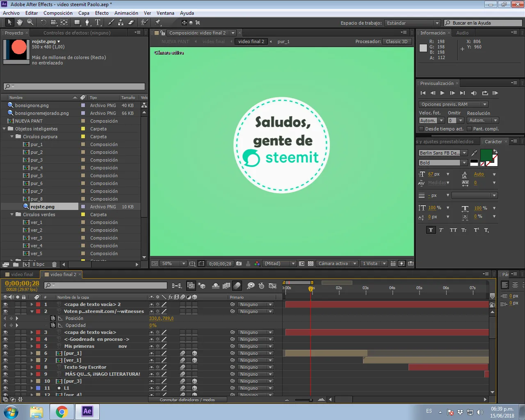
Task: Hide layer 1 with its eye icon
Action: point(5,305)
